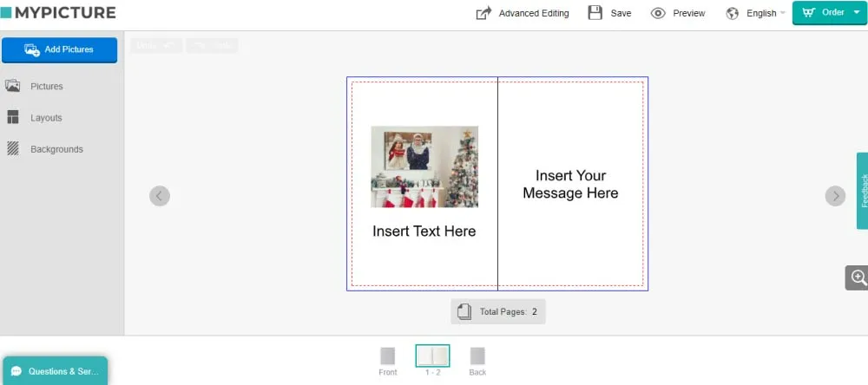This screenshot has width=868, height=385.
Task: Open the Order button dropdown arrow
Action: click(857, 12)
